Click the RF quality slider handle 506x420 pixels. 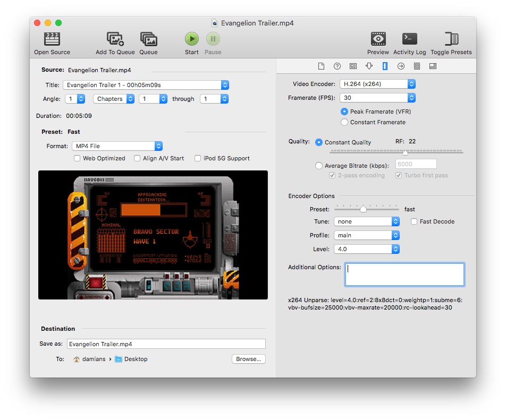(x=405, y=152)
